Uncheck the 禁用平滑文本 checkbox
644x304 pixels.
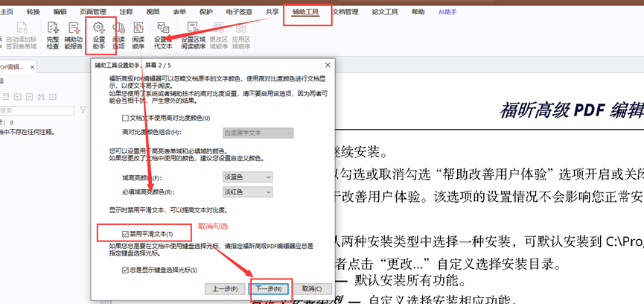[x=125, y=234]
